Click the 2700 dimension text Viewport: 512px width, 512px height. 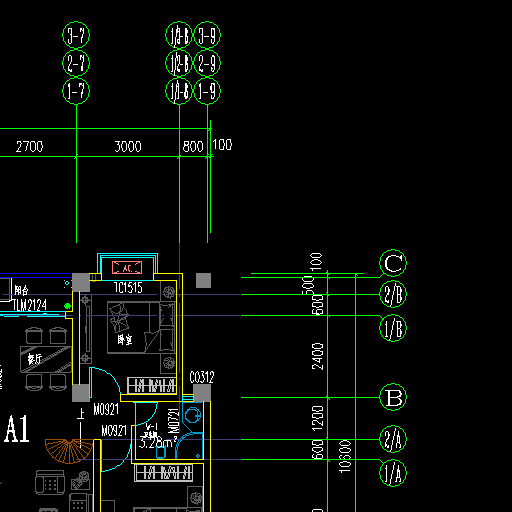click(x=30, y=146)
